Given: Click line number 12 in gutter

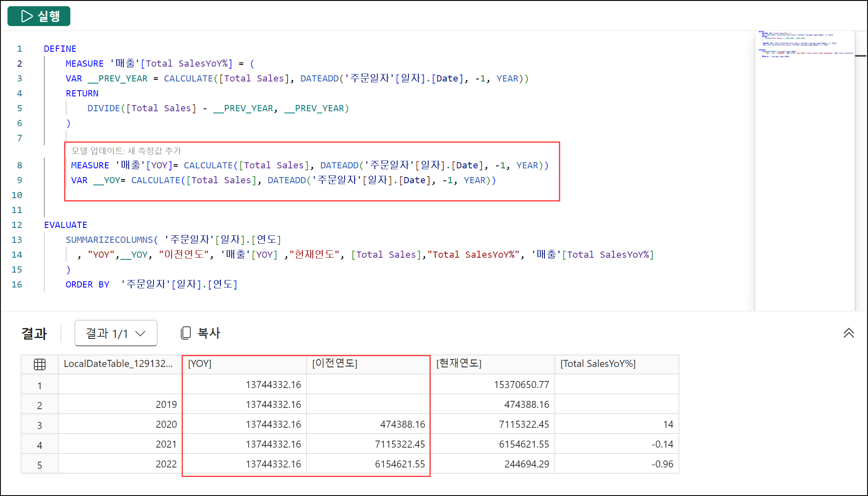Looking at the screenshot, I should (x=17, y=225).
